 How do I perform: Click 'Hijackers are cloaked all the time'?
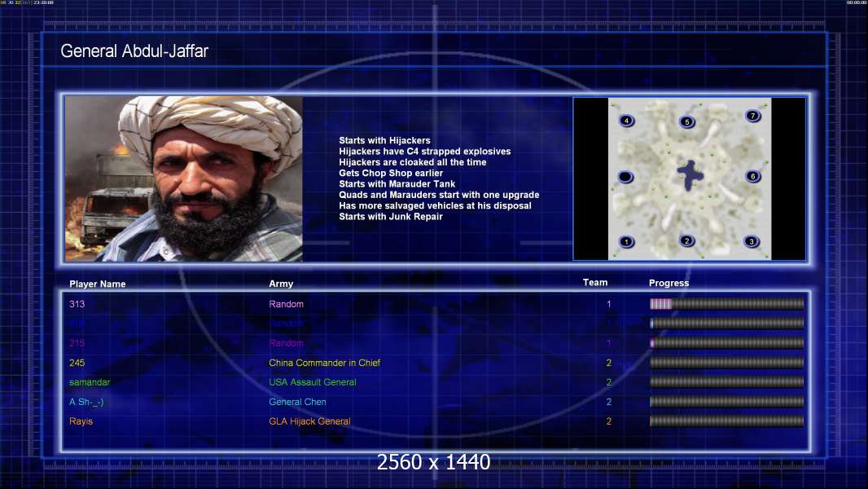pyautogui.click(x=412, y=162)
